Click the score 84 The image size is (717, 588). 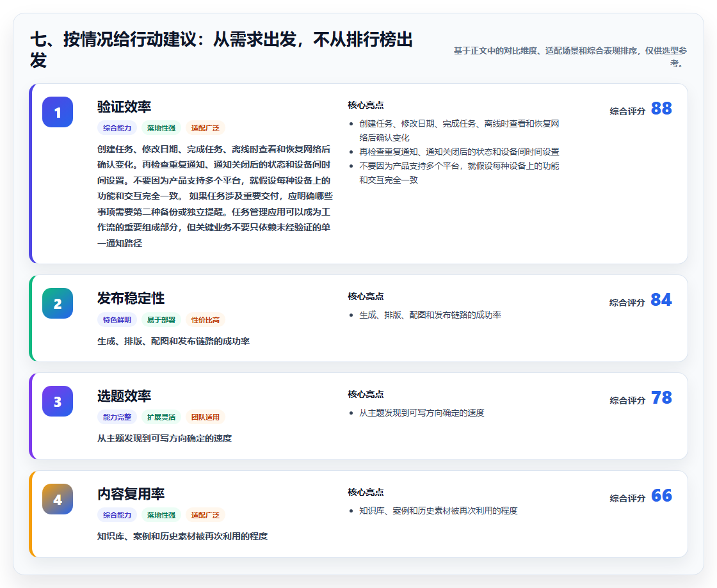click(x=661, y=299)
